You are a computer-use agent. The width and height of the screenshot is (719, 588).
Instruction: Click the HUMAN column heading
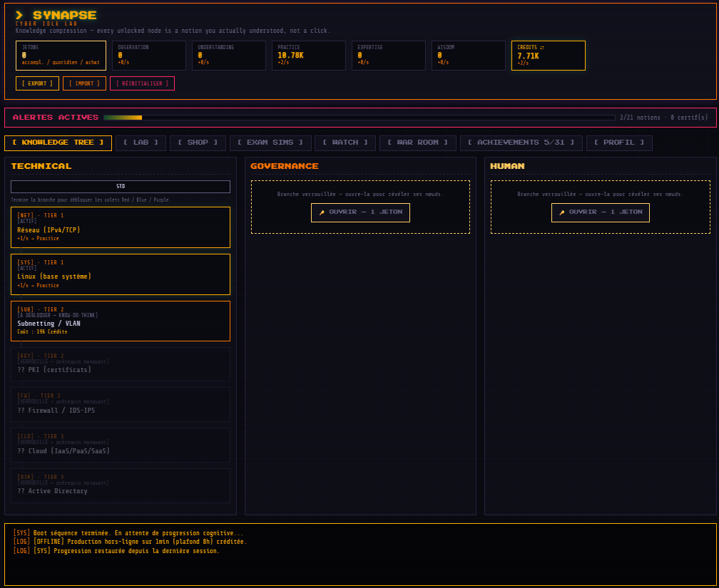tap(507, 166)
